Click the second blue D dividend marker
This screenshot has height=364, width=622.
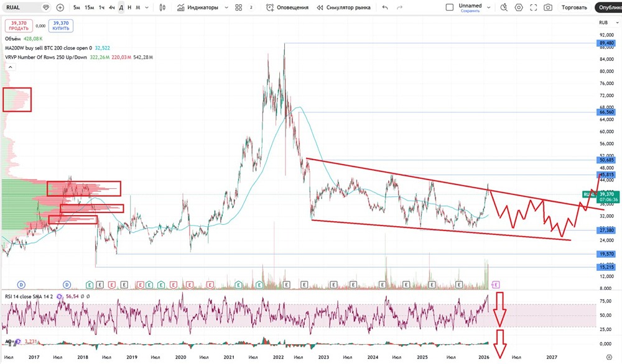click(x=67, y=284)
